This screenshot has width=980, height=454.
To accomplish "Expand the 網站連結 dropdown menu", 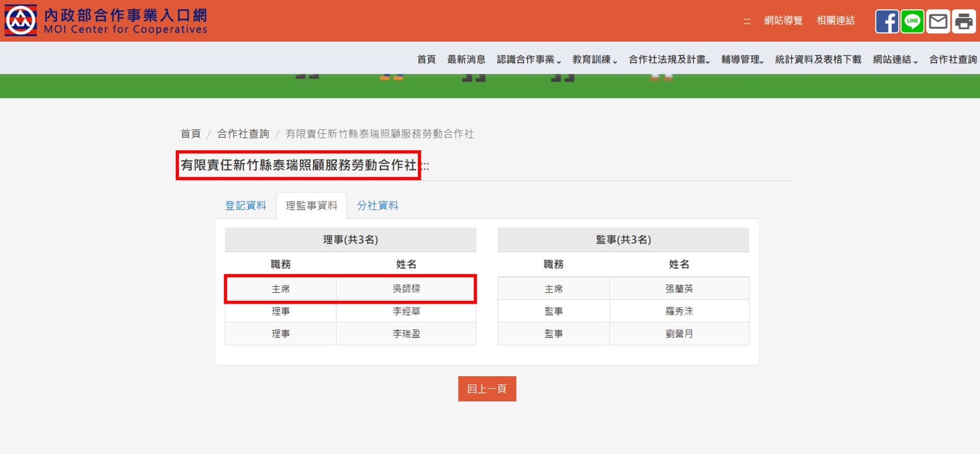I will click(x=895, y=59).
